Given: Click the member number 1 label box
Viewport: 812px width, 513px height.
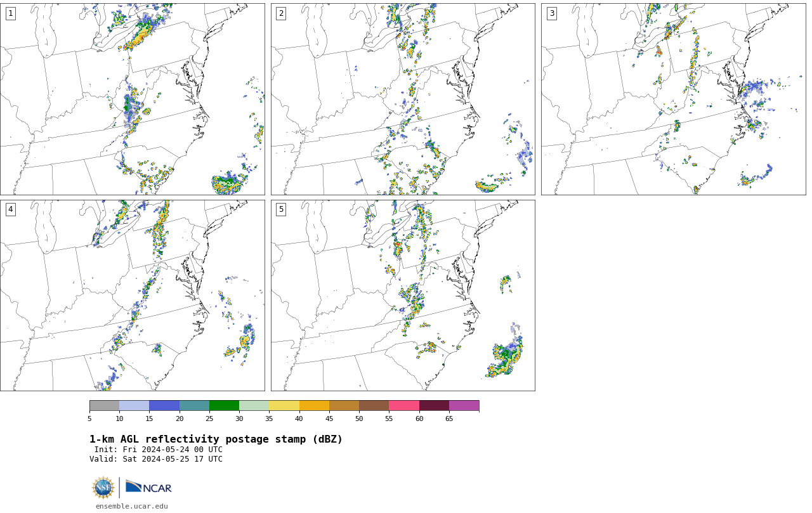Looking at the screenshot, I should [10, 13].
